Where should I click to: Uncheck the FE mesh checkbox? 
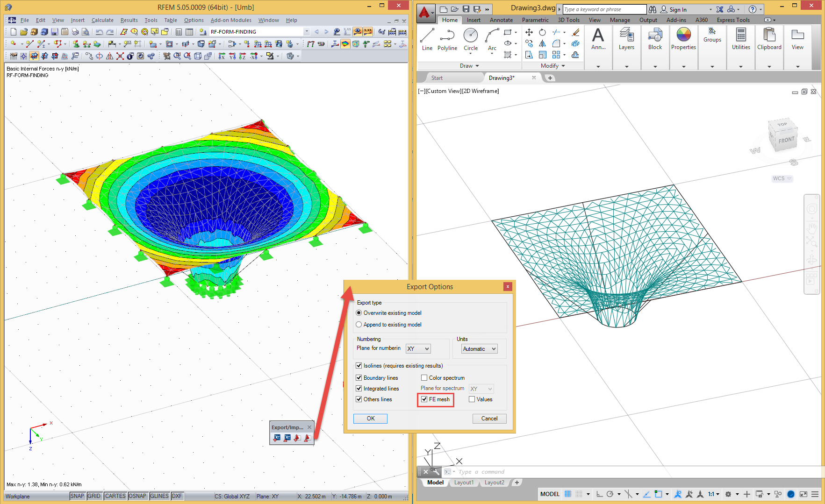click(x=424, y=399)
